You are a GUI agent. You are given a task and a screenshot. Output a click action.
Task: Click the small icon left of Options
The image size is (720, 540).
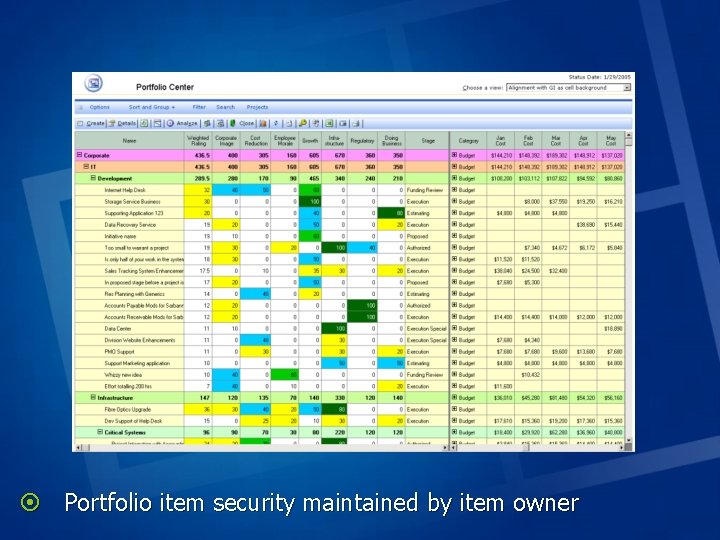[80, 107]
